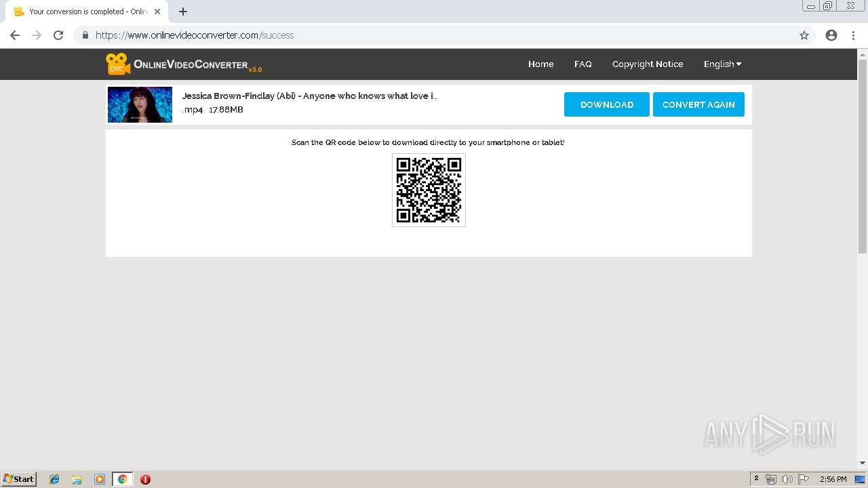The height and width of the screenshot is (488, 868).
Task: Open the media player taskbar icon
Action: pyautogui.click(x=100, y=479)
